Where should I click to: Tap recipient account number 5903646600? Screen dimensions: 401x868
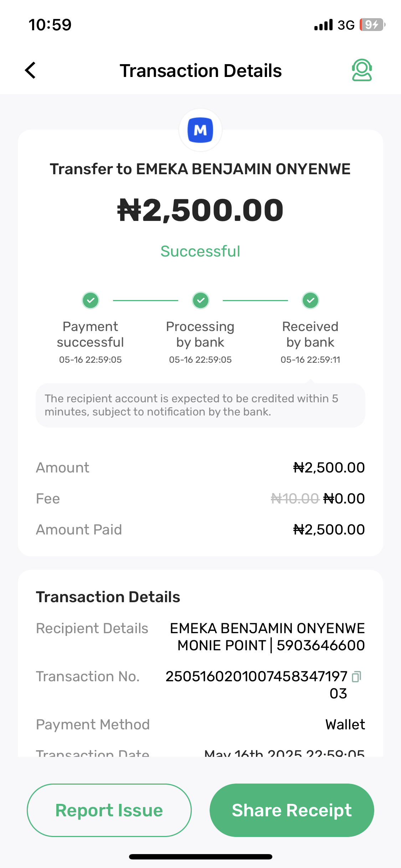[320, 645]
